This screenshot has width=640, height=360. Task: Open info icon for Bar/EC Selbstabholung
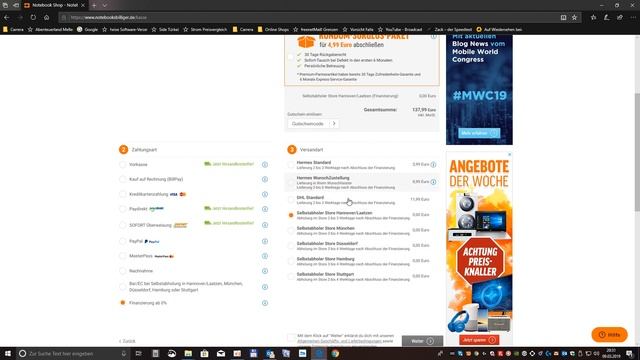click(x=265, y=287)
